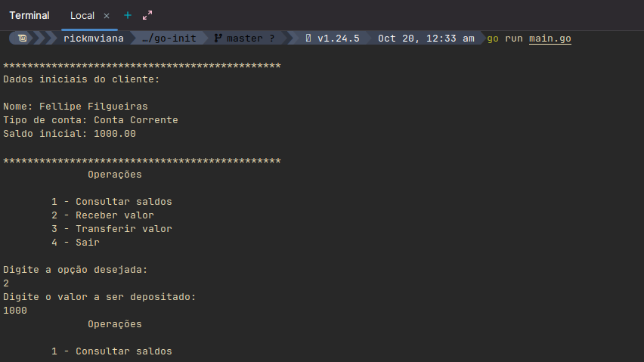The width and height of the screenshot is (644, 362).
Task: Click the '4 - Sair' menu line
Action: 76,243
